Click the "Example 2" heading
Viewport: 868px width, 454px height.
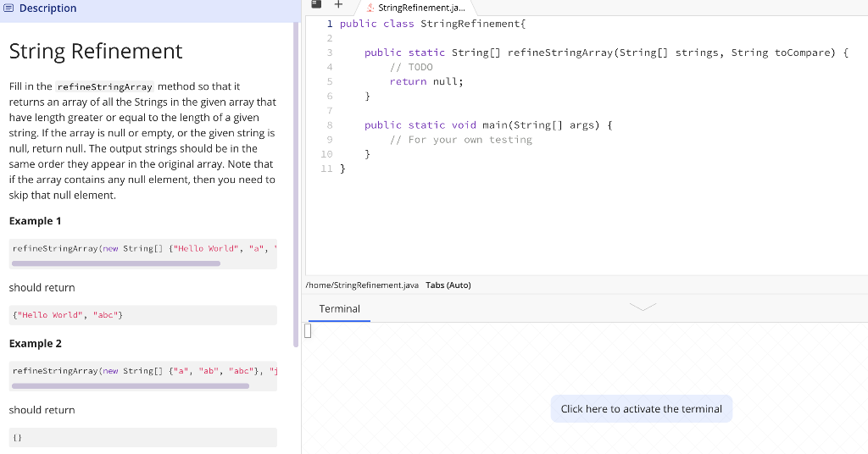(36, 343)
